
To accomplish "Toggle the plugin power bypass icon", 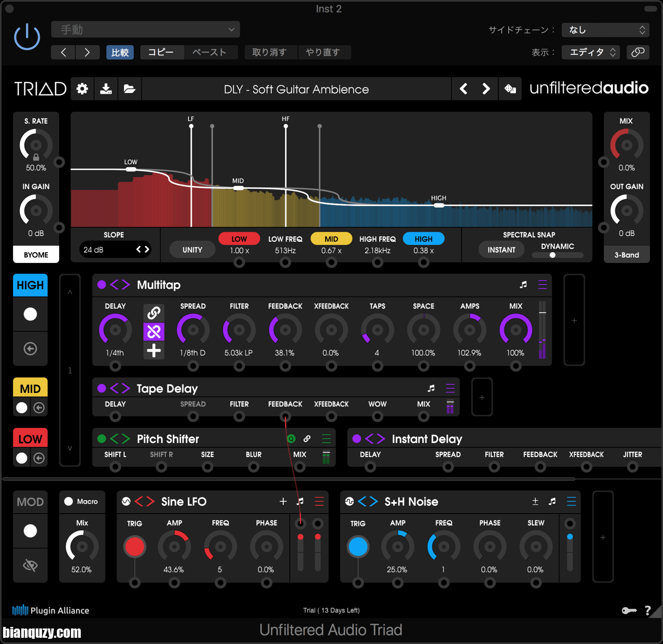I will 27,37.
